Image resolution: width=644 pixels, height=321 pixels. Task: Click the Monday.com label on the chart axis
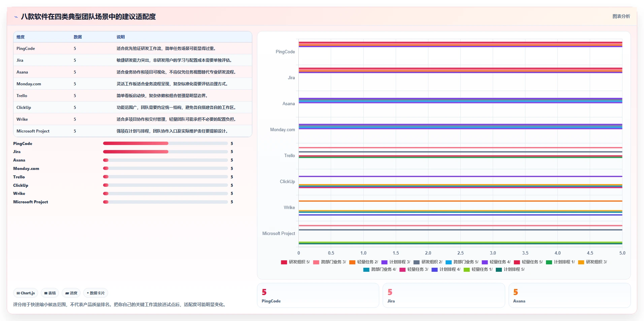(282, 130)
